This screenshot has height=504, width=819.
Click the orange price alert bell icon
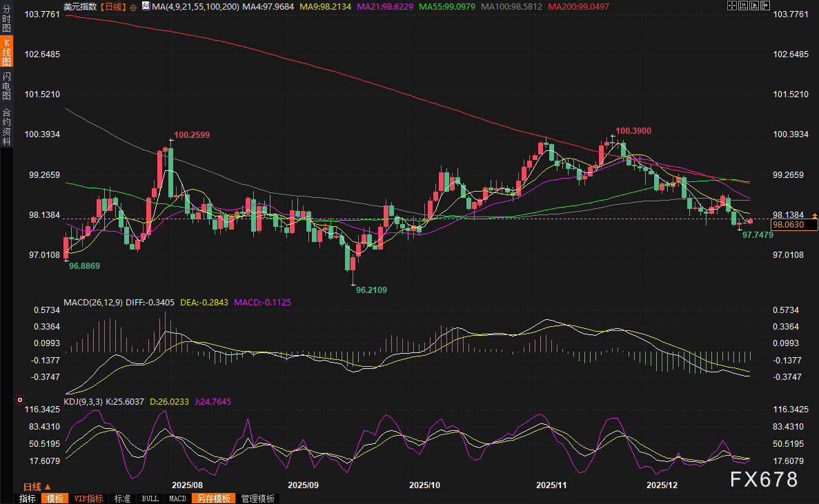pyautogui.click(x=814, y=216)
